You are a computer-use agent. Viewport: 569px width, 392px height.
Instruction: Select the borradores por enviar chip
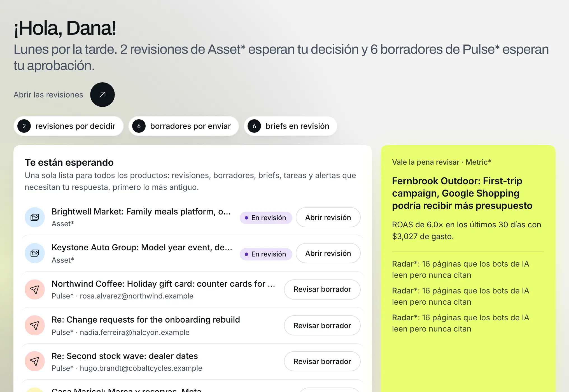click(184, 126)
